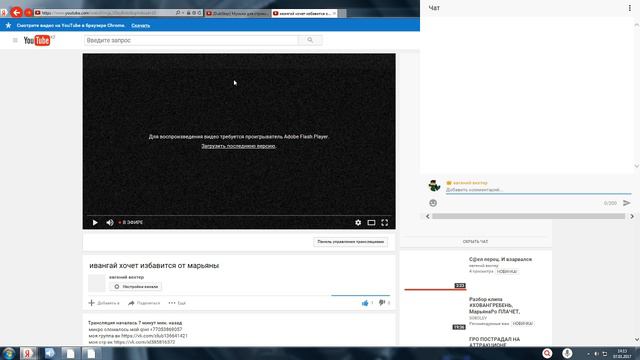Select the 'ивангай хочет избавится' browser tab
The image size is (640, 360).
point(304,13)
